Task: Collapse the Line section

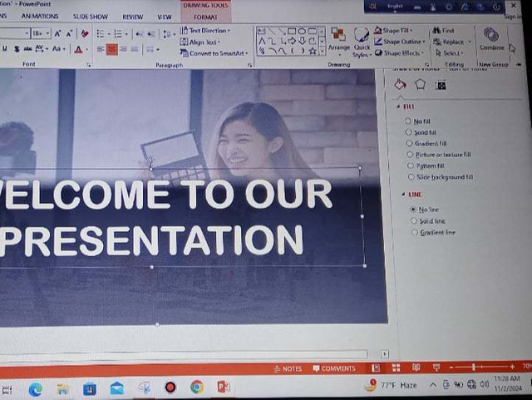Action: click(x=403, y=195)
